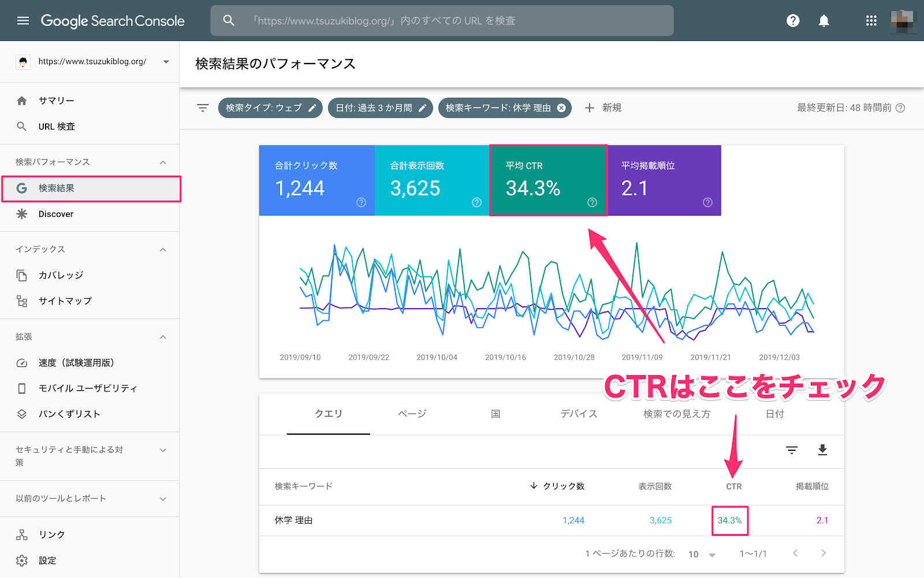Click the Google Search Console logo

click(x=113, y=21)
